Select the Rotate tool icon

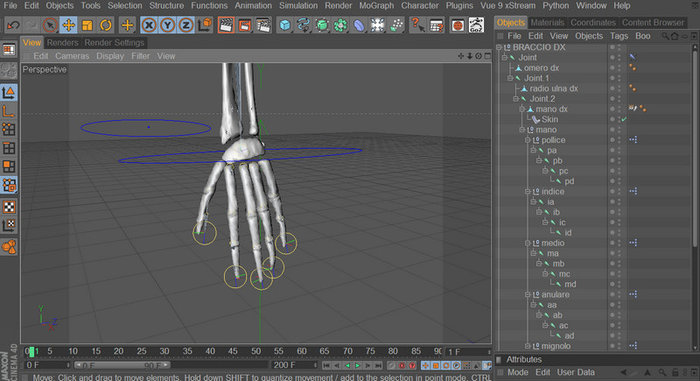pyautogui.click(x=106, y=25)
